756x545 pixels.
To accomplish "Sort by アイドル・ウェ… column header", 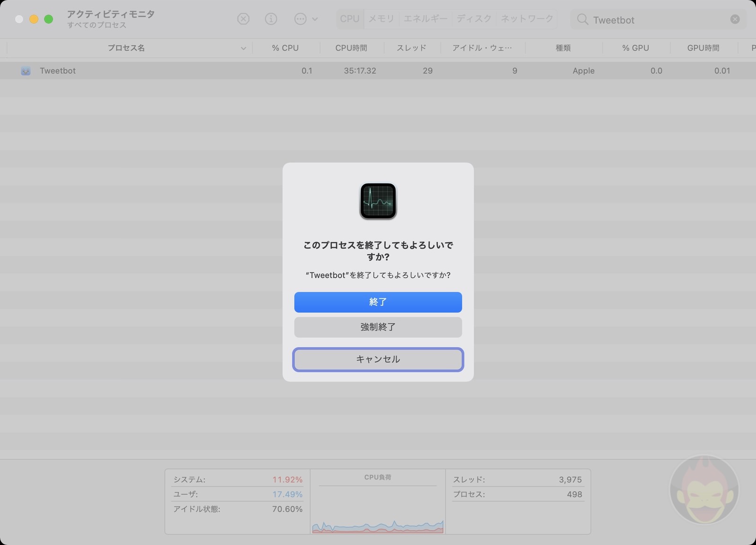I will click(x=482, y=48).
